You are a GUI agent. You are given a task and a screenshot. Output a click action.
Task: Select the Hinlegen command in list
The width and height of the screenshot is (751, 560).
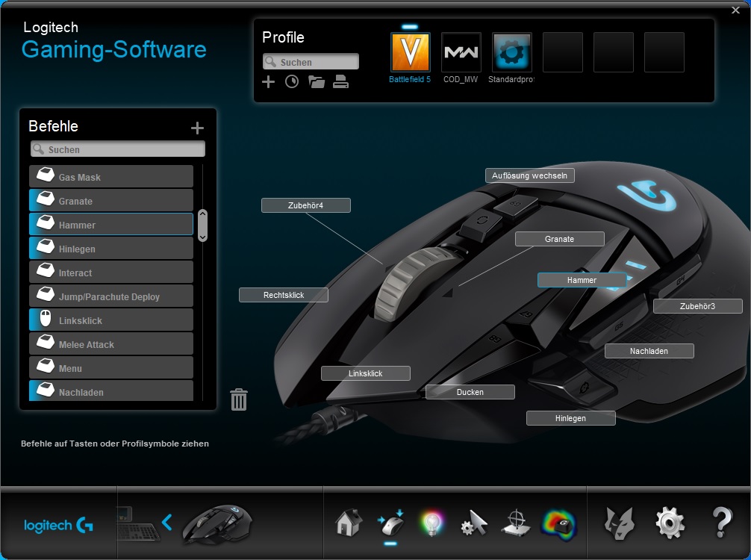pos(111,248)
